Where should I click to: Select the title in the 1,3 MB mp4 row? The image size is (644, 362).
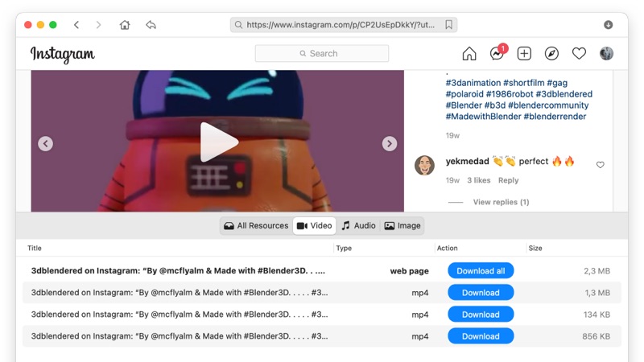point(180,293)
